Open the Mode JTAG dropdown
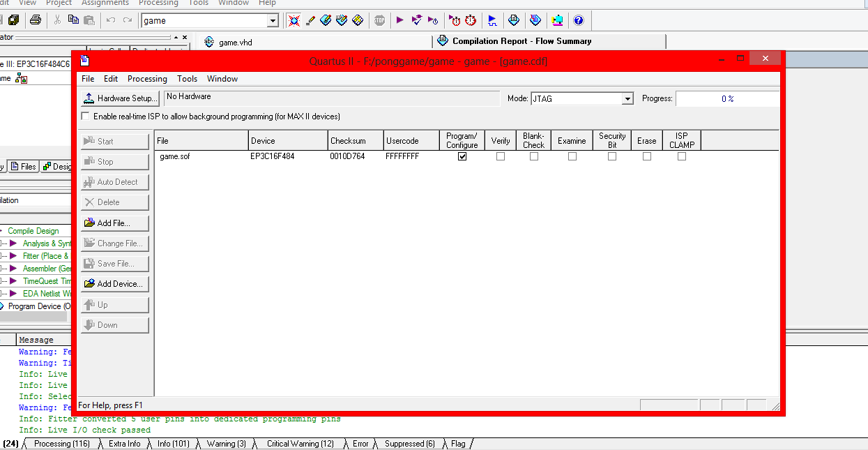 coord(627,99)
